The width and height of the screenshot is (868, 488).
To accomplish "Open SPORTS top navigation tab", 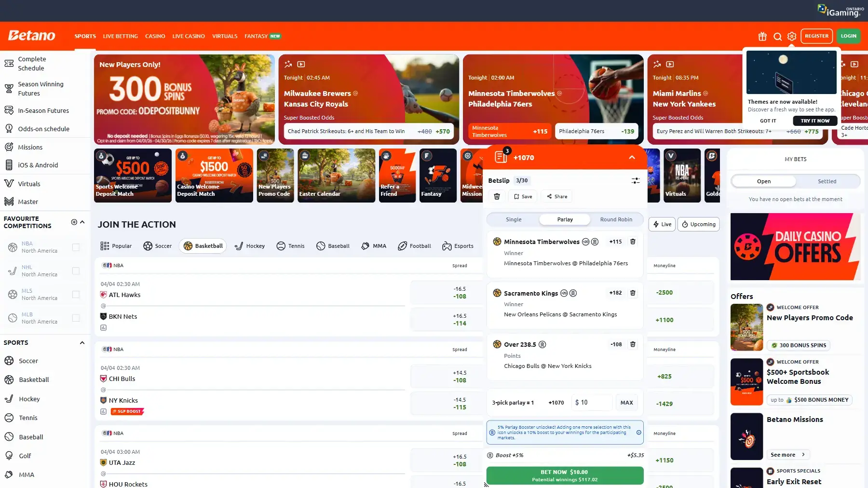I will click(85, 36).
